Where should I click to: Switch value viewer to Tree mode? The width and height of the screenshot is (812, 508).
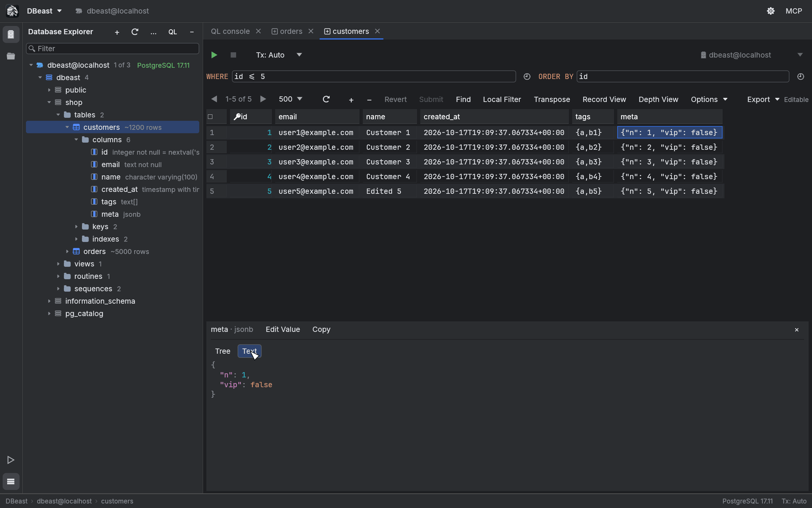pyautogui.click(x=223, y=351)
